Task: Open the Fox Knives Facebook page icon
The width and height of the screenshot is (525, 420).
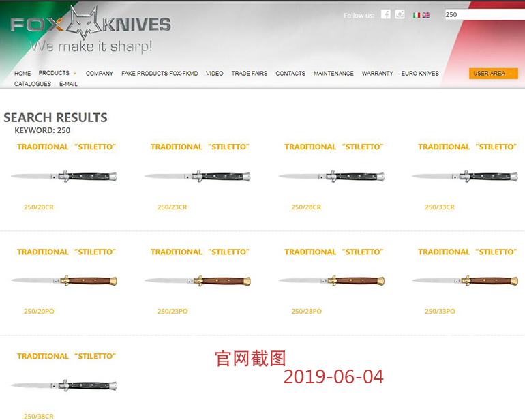Action: (386, 14)
